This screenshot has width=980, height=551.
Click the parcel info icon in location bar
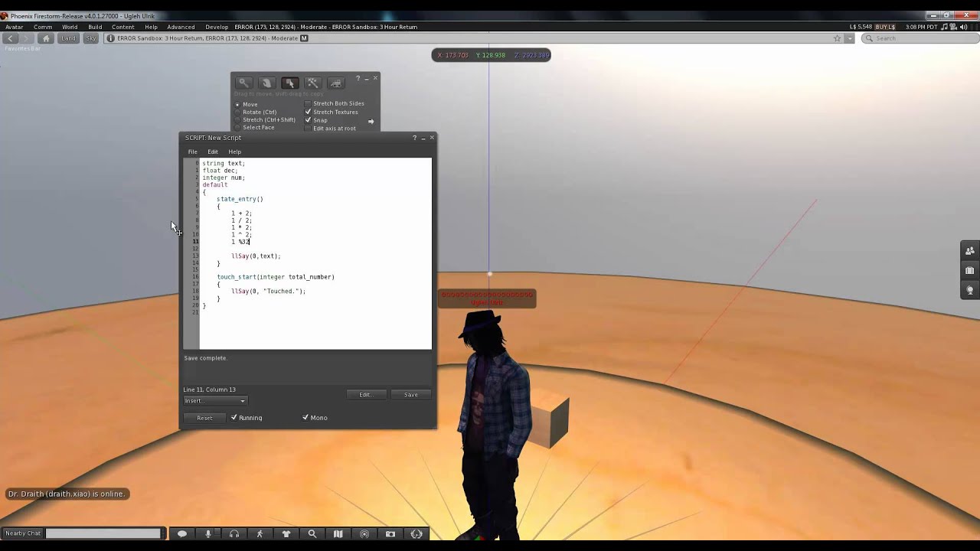tap(111, 38)
